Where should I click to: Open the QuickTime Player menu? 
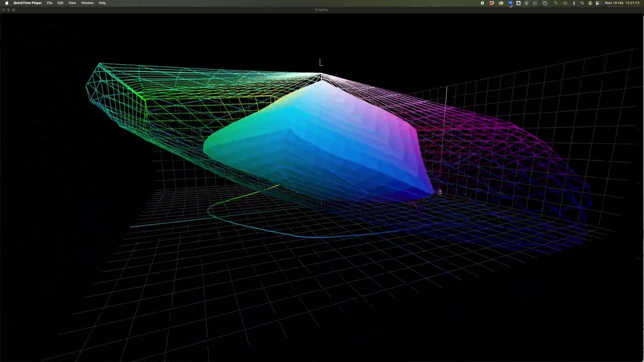click(28, 3)
